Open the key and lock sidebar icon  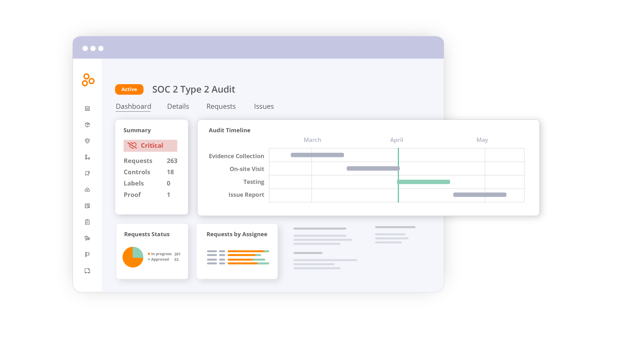[x=87, y=238]
